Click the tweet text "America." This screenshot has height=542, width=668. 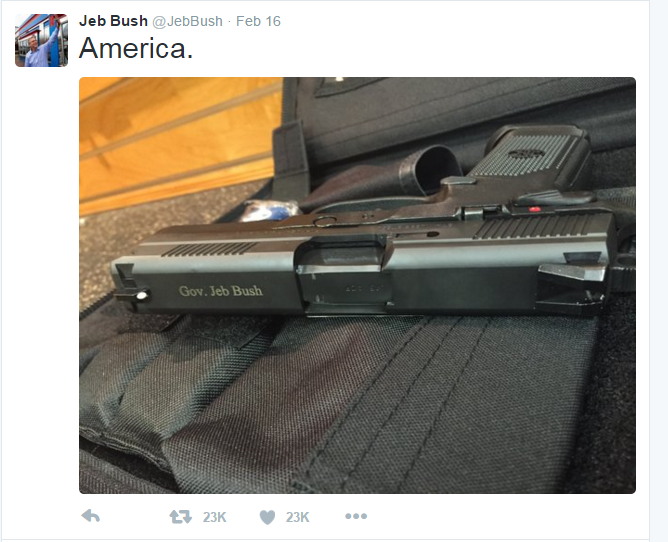pos(136,48)
